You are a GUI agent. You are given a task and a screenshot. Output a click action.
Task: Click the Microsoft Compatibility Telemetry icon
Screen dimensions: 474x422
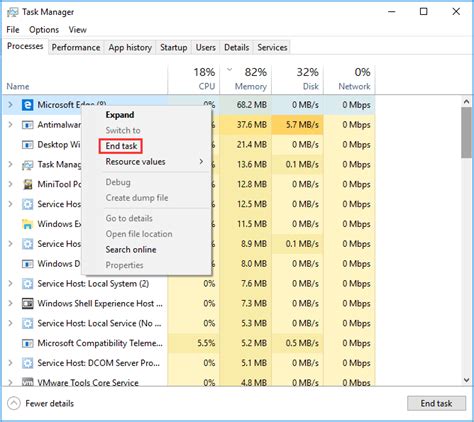27,343
